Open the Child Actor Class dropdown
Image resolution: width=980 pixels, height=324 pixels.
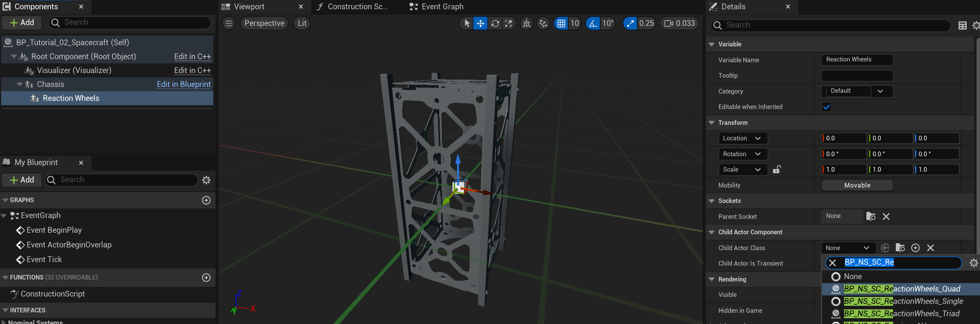tap(847, 248)
